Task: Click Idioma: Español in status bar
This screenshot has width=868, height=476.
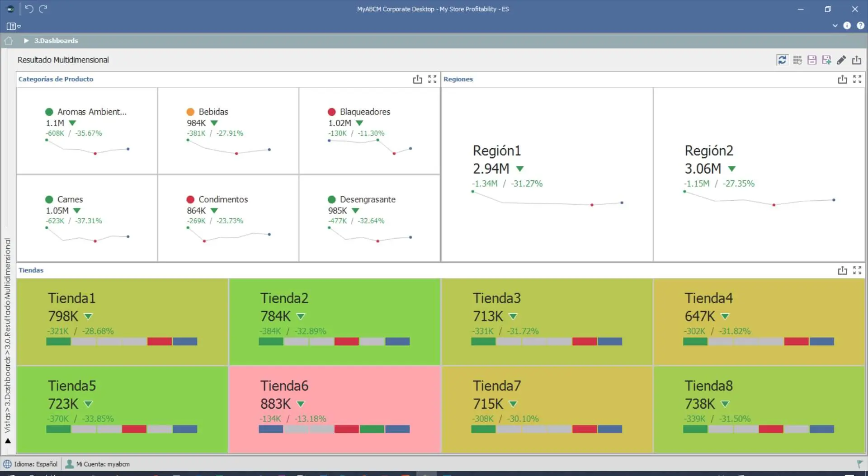Action: tap(31, 464)
